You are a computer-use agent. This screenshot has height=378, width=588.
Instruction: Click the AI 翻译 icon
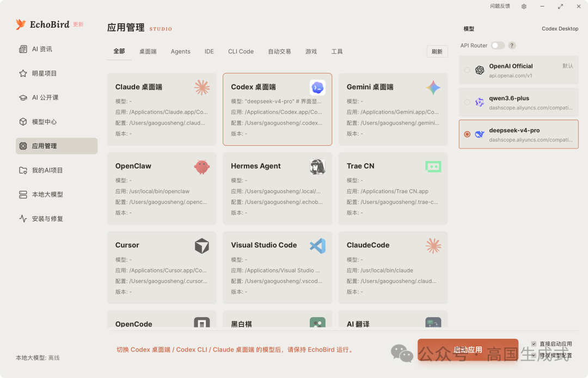[433, 322]
